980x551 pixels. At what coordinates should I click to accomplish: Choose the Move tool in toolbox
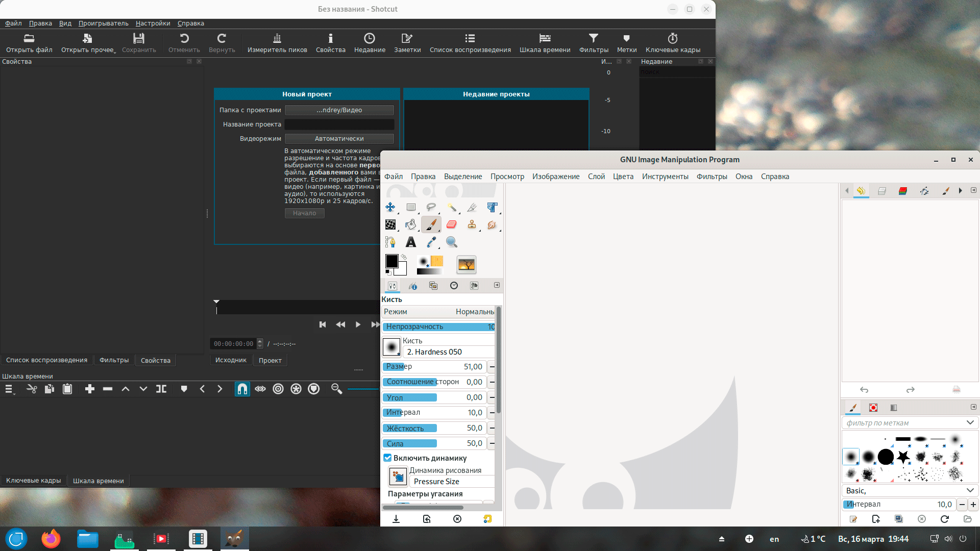390,207
